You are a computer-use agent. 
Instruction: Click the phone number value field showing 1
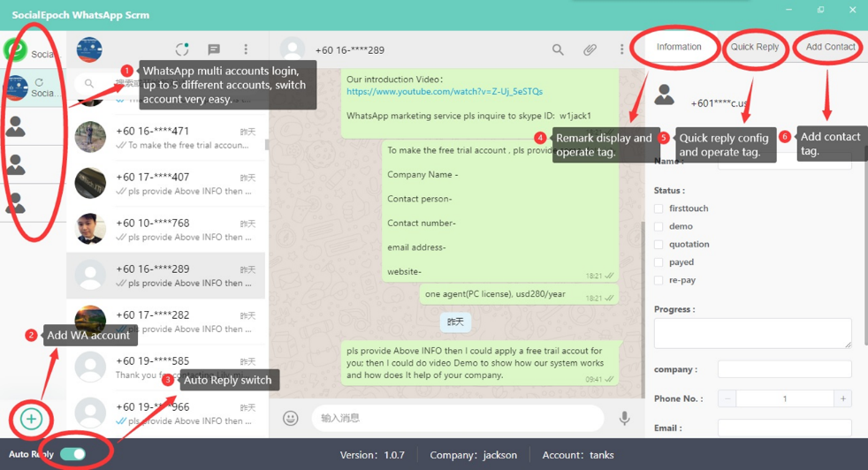(785, 398)
